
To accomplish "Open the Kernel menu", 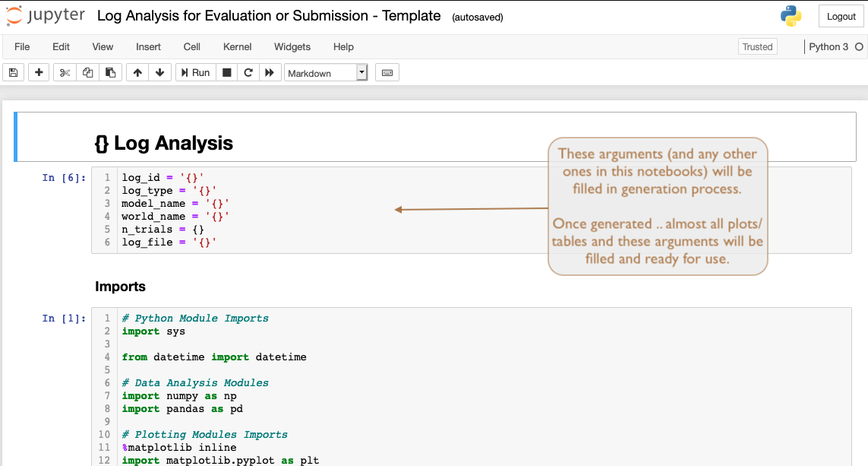I will point(237,46).
